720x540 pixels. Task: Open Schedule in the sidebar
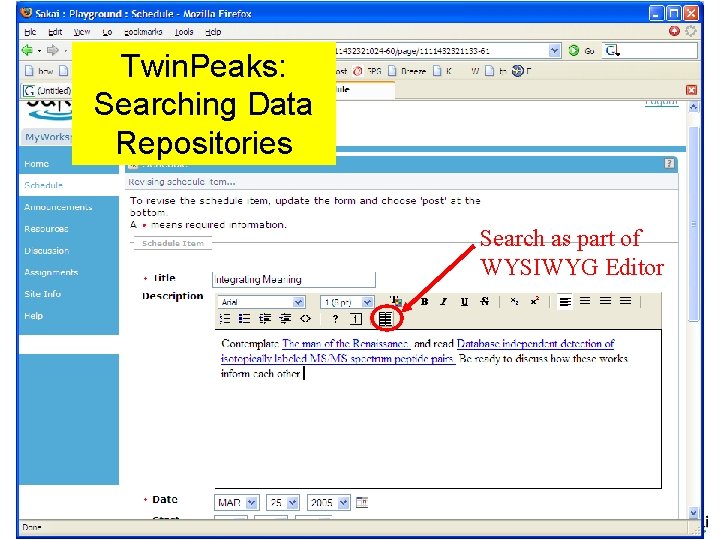point(44,185)
